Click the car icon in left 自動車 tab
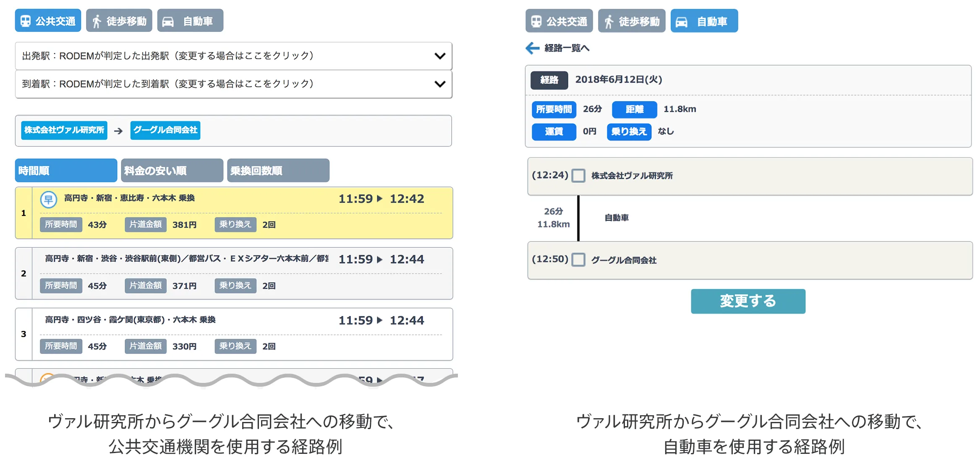 click(x=168, y=21)
